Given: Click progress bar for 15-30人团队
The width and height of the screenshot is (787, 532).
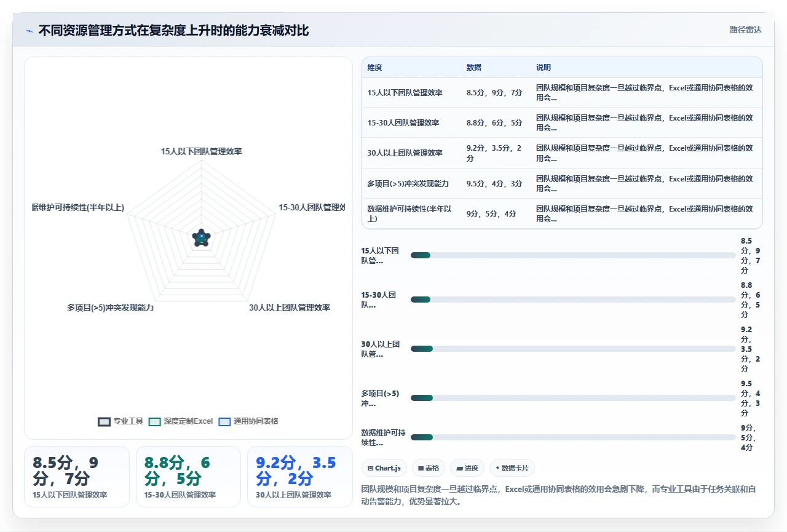Looking at the screenshot, I should point(573,300).
